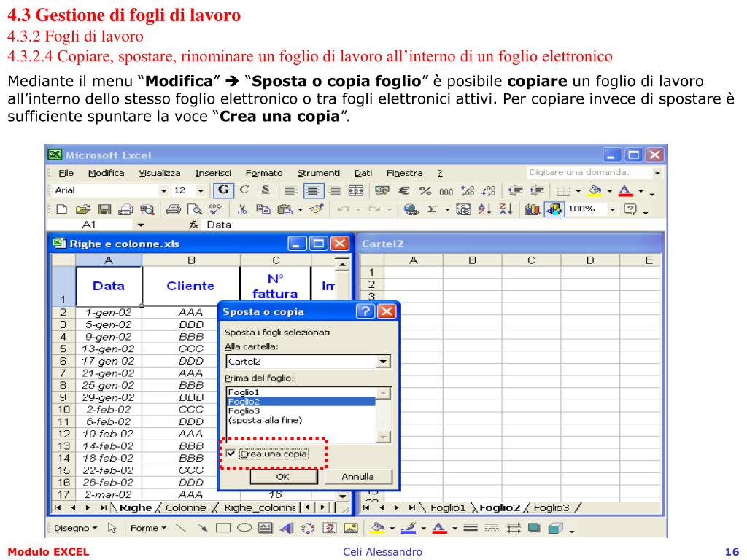Select the 13-gen-02 date cell

click(109, 349)
